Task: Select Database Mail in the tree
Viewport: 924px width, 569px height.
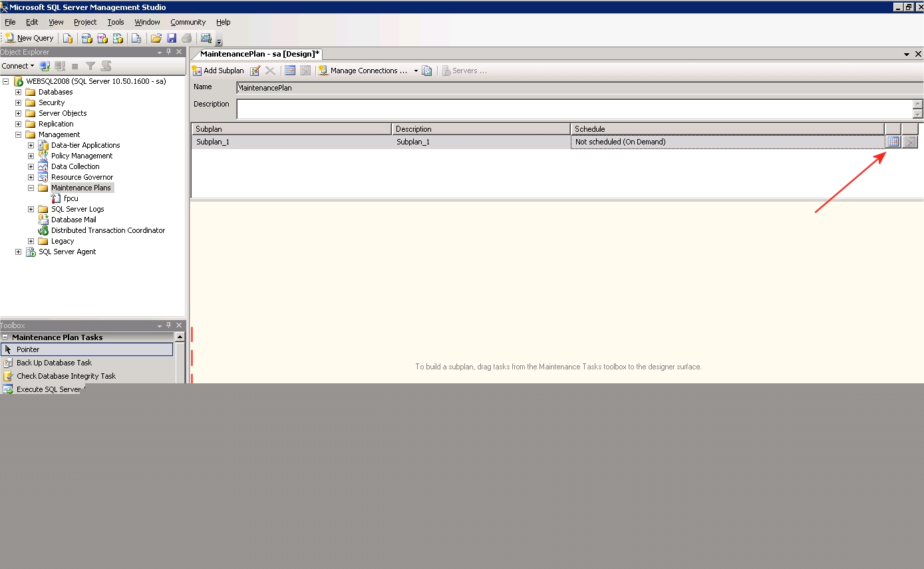Action: click(73, 220)
